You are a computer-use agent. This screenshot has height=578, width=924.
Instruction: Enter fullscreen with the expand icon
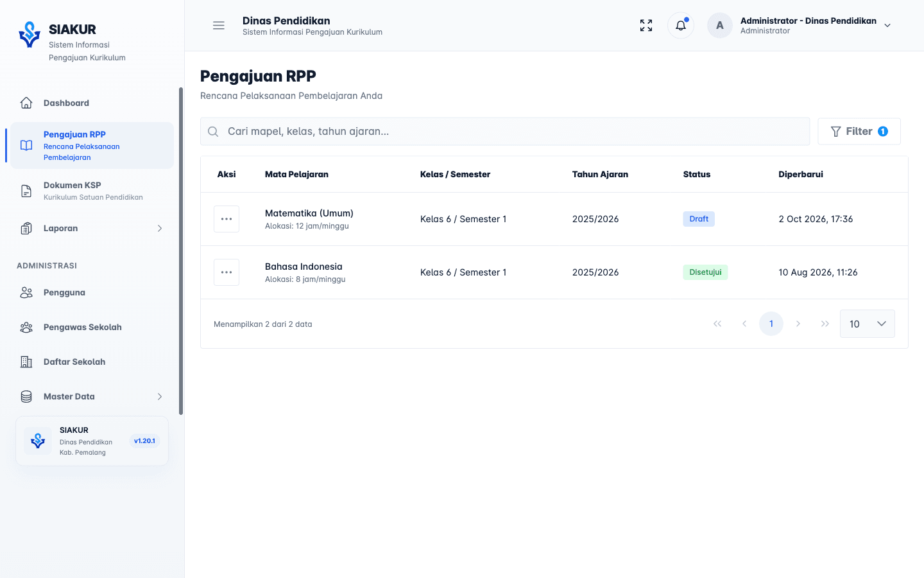(x=646, y=26)
